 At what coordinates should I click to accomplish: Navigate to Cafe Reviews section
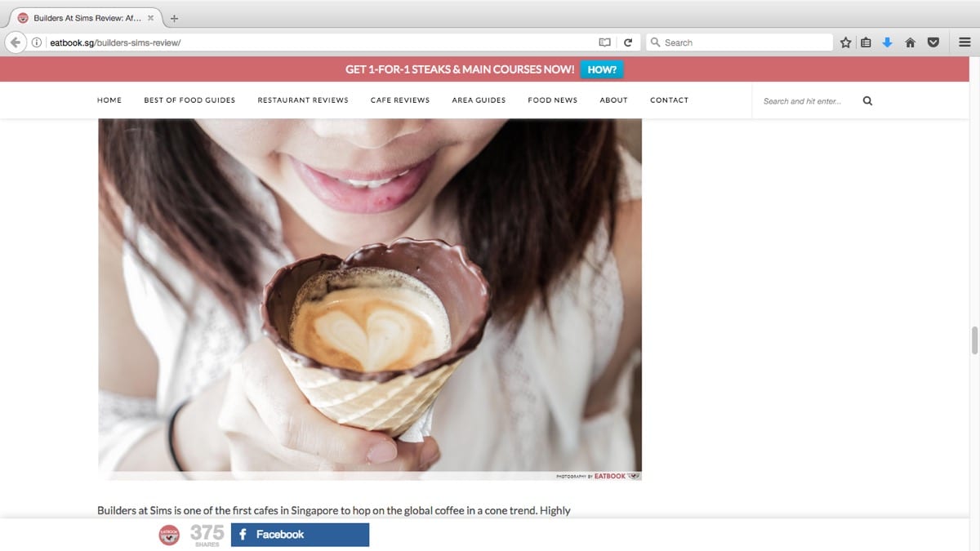[399, 100]
